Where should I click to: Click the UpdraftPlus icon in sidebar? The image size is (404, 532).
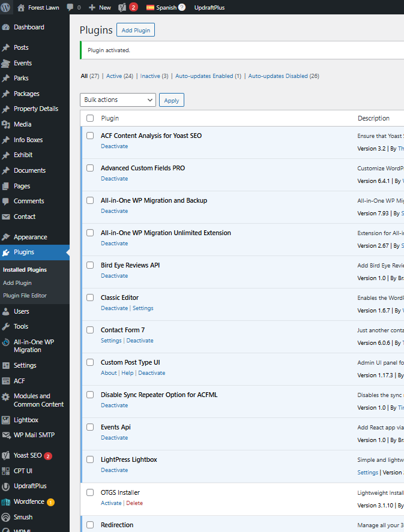[6, 486]
